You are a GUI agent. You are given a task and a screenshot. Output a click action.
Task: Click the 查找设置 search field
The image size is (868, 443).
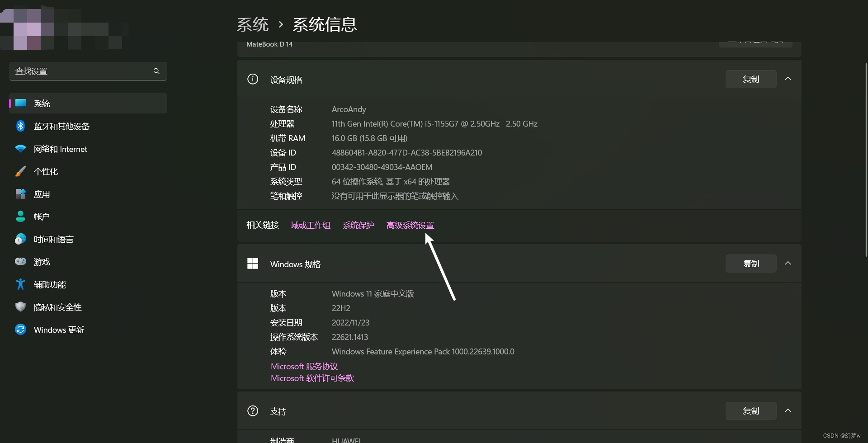(88, 71)
